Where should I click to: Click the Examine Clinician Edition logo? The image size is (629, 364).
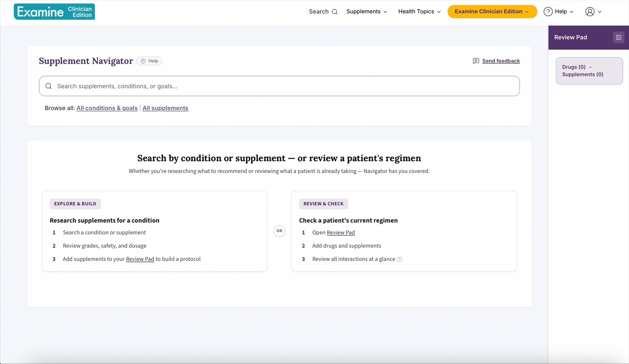pos(54,12)
